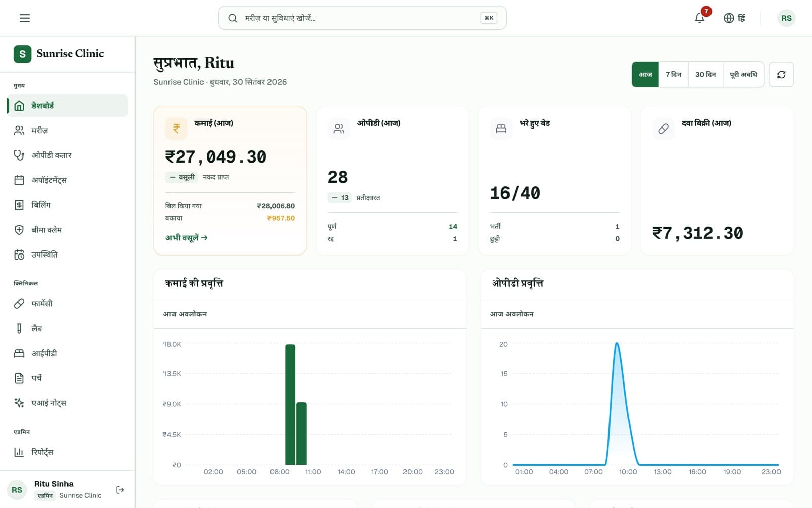Click the logout icon beside Ritu Sinha
Viewport: 812px width, 508px height.
[x=120, y=490]
